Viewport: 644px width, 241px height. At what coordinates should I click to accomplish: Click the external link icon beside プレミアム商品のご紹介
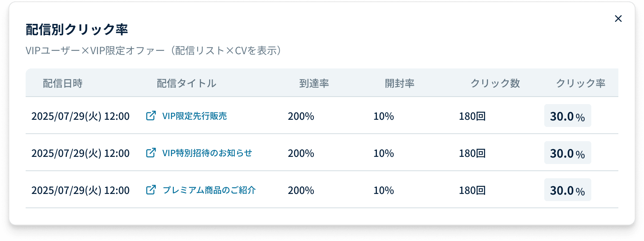tap(151, 190)
